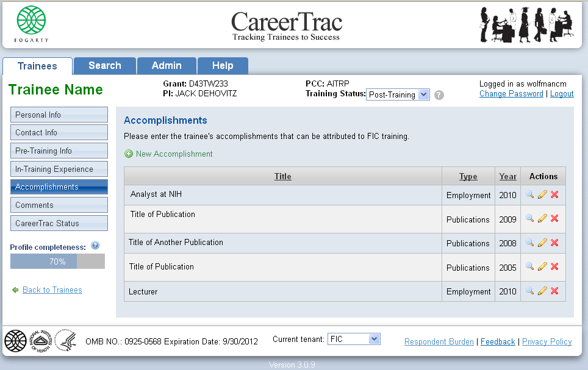Open the Training Status dropdown
The width and height of the screenshot is (588, 370).
398,94
